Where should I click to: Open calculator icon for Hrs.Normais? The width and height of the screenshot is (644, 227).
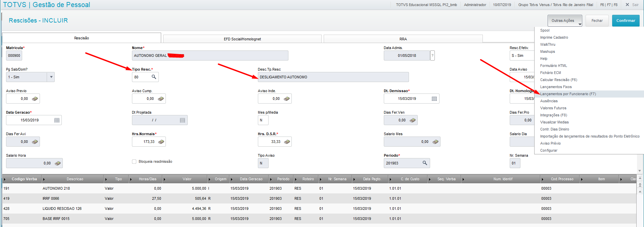pos(161,142)
